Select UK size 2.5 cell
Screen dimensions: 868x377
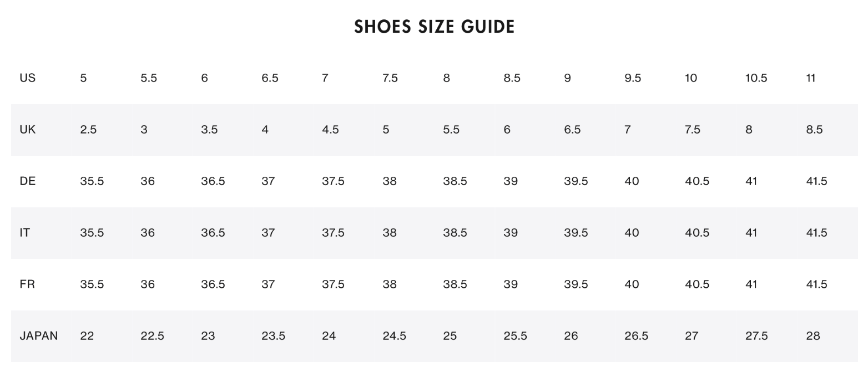(x=88, y=130)
